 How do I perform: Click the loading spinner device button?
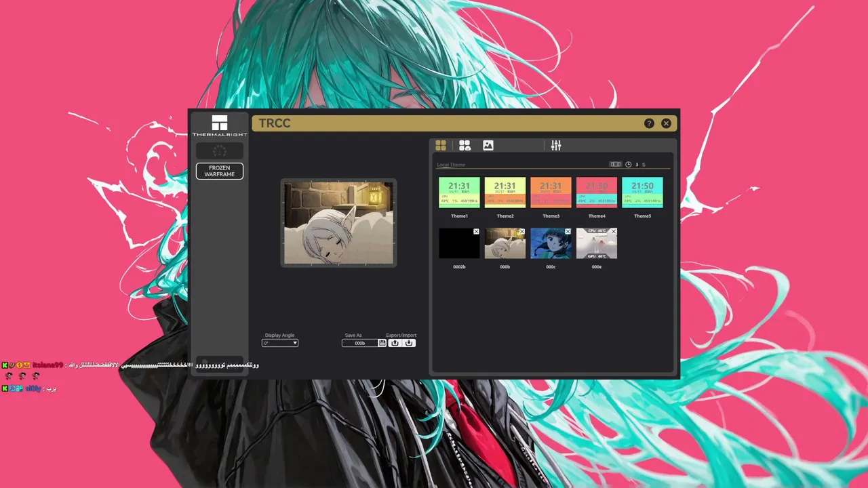point(220,150)
